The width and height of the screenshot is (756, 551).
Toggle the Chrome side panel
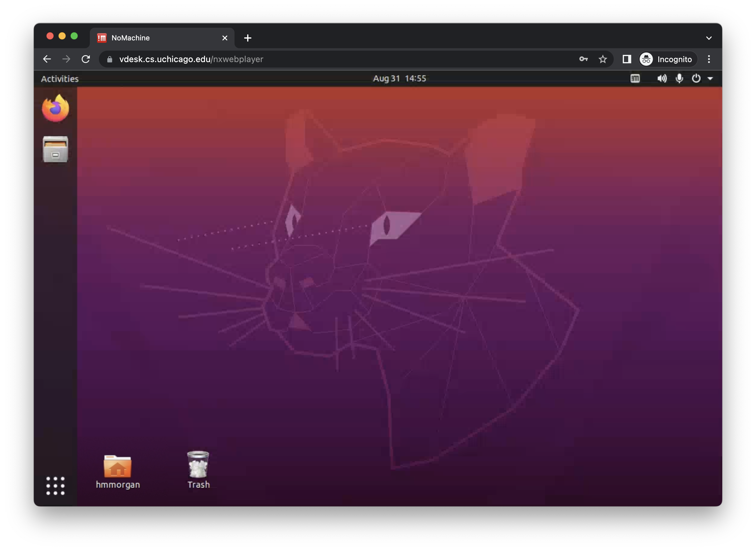627,59
